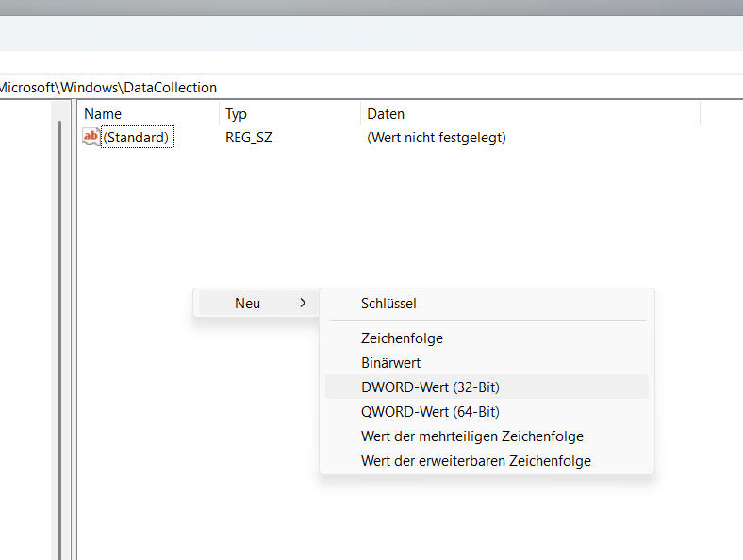Expand submenu via arrow next to Neu
Screen dimensions: 743x560
[303, 304]
